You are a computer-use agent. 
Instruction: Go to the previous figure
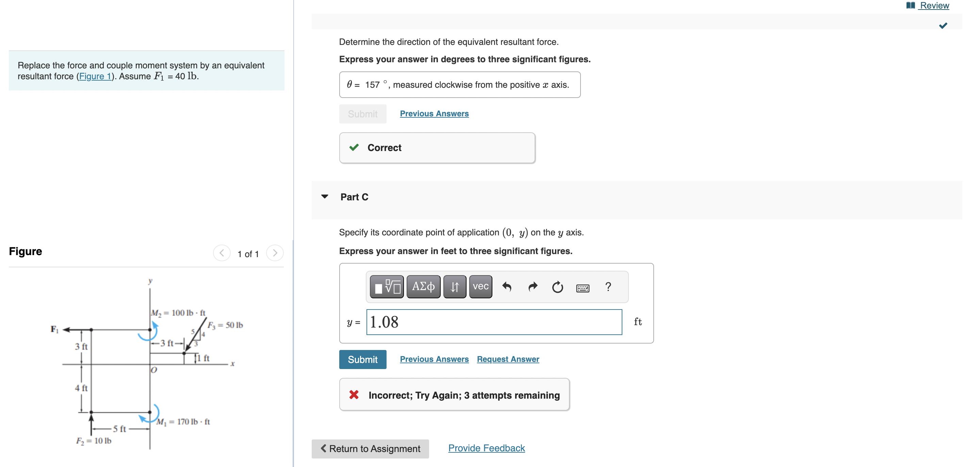point(222,253)
